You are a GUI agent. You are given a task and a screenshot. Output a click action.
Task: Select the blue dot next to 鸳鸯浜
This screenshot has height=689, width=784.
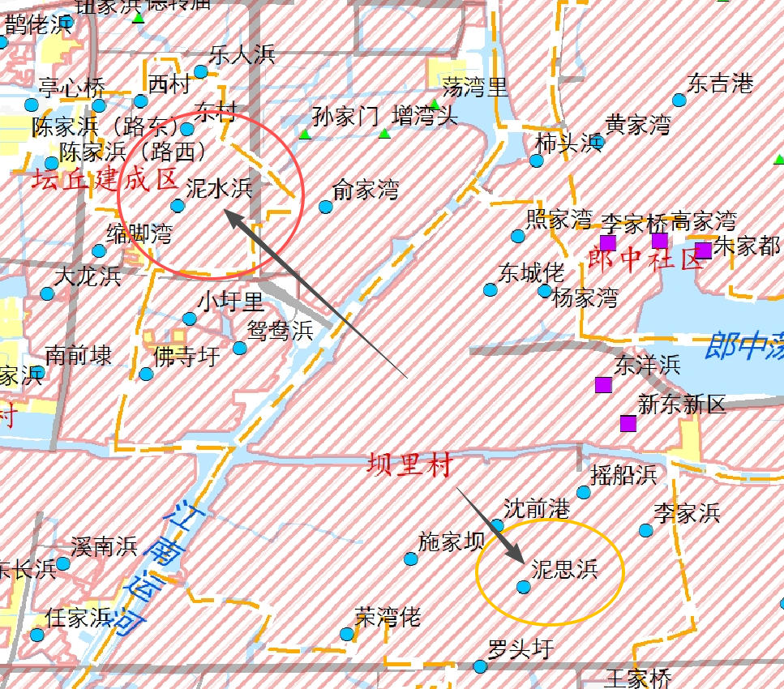(240, 348)
